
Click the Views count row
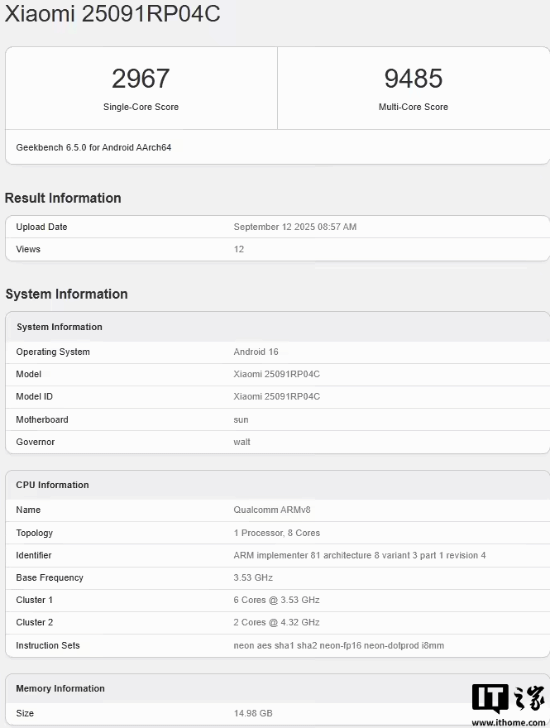pyautogui.click(x=278, y=249)
